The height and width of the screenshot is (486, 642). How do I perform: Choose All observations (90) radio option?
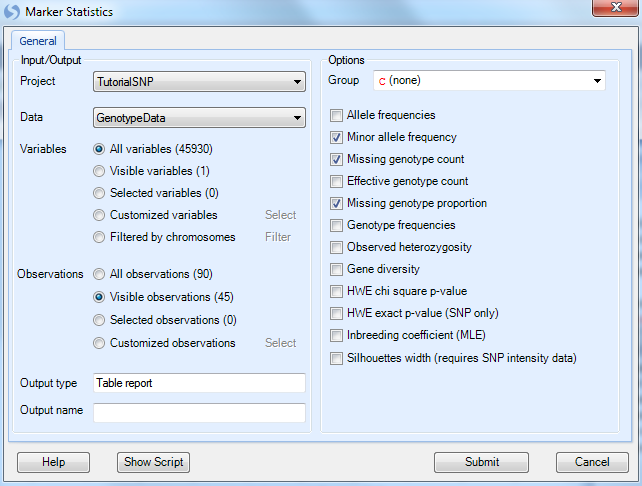click(99, 274)
